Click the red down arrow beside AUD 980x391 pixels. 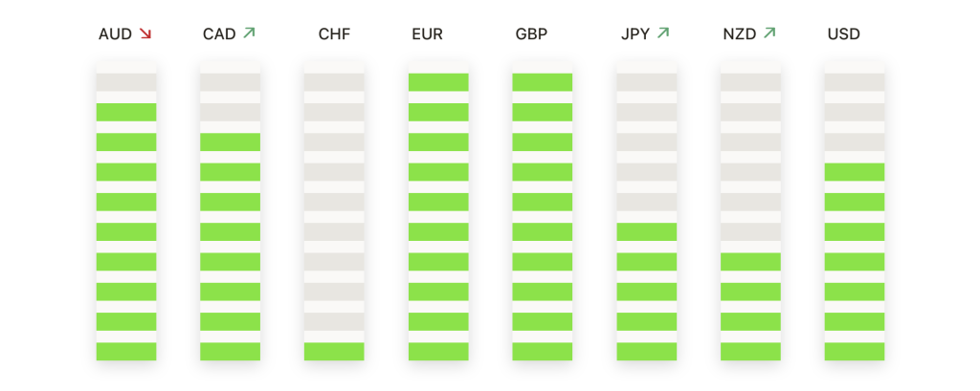tap(145, 34)
